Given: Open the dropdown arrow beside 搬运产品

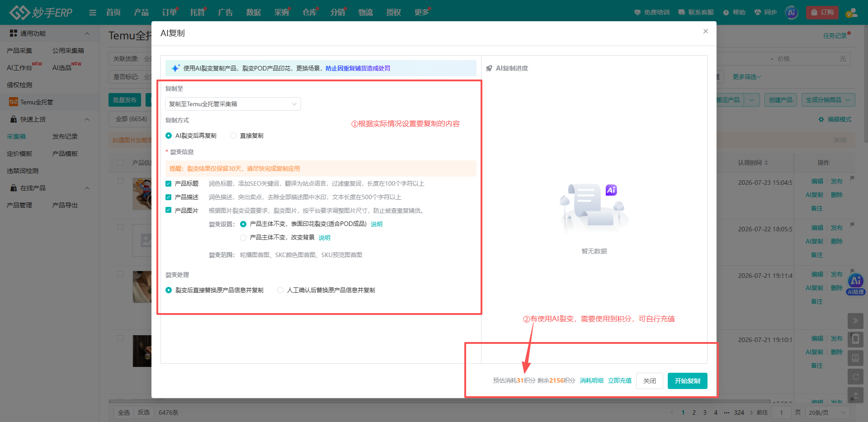Looking at the screenshot, I should [x=751, y=100].
